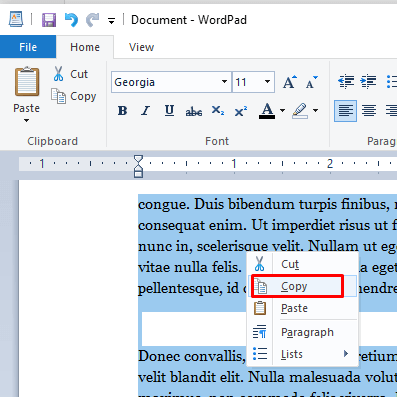Image resolution: width=397 pixels, height=397 pixels.
Task: Toggle Superscript formatting
Action: 241,110
